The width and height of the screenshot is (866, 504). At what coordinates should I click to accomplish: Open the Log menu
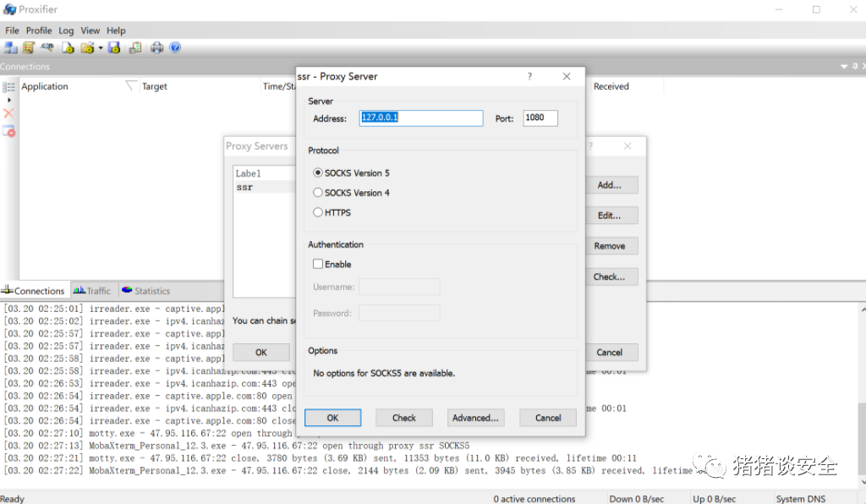[66, 30]
